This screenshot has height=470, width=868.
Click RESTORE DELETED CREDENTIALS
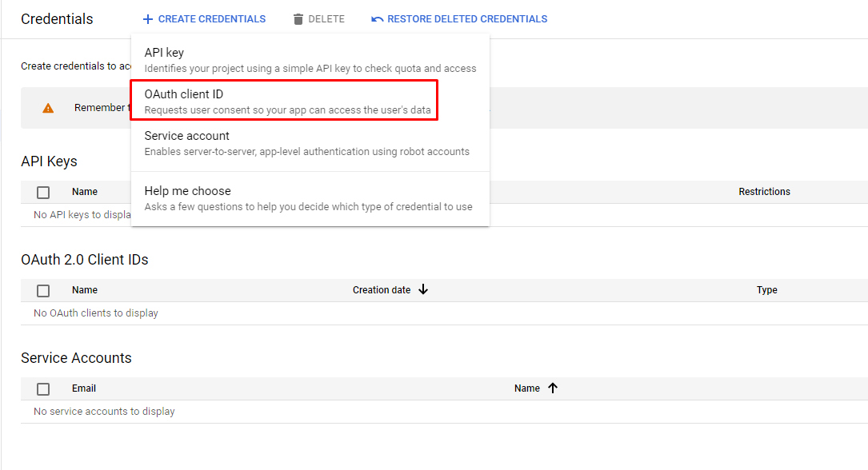(459, 19)
